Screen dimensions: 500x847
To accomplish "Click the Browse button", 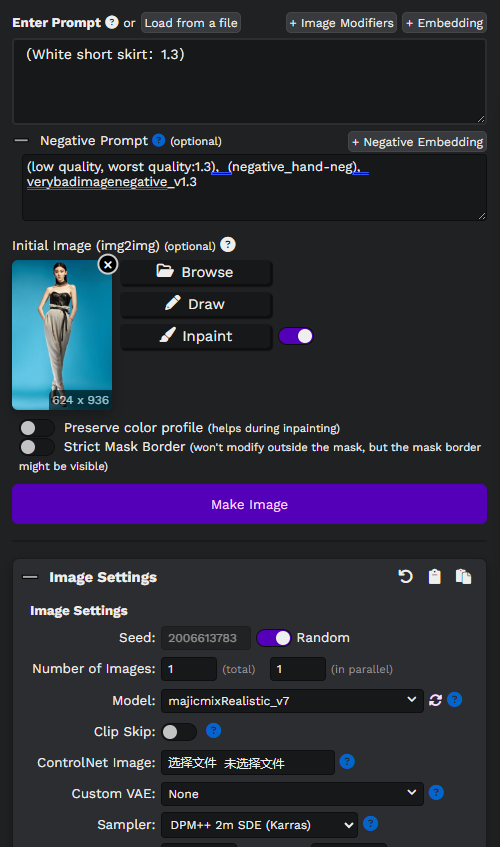I will point(196,272).
